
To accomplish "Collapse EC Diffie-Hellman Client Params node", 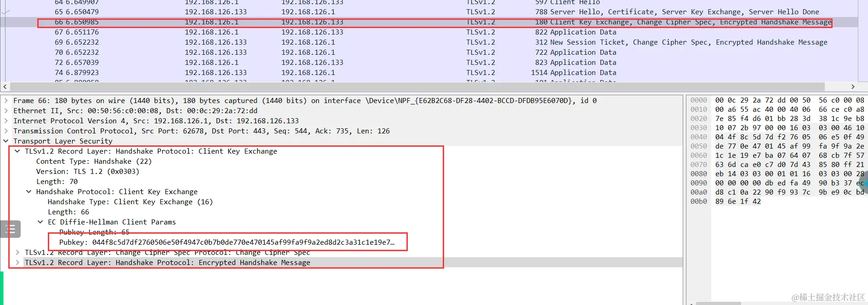I will [40, 222].
